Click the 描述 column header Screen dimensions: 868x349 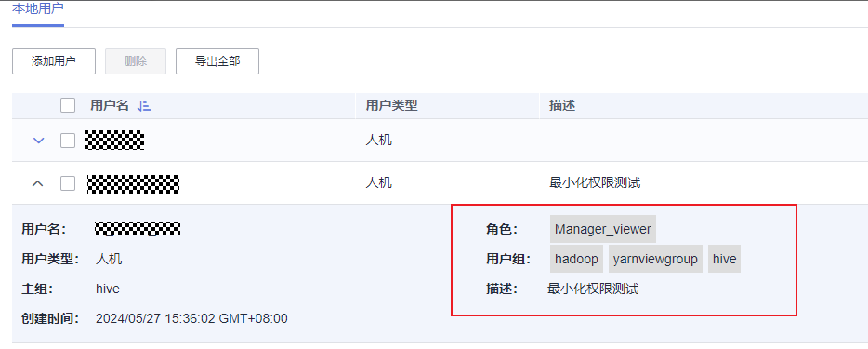coord(562,106)
